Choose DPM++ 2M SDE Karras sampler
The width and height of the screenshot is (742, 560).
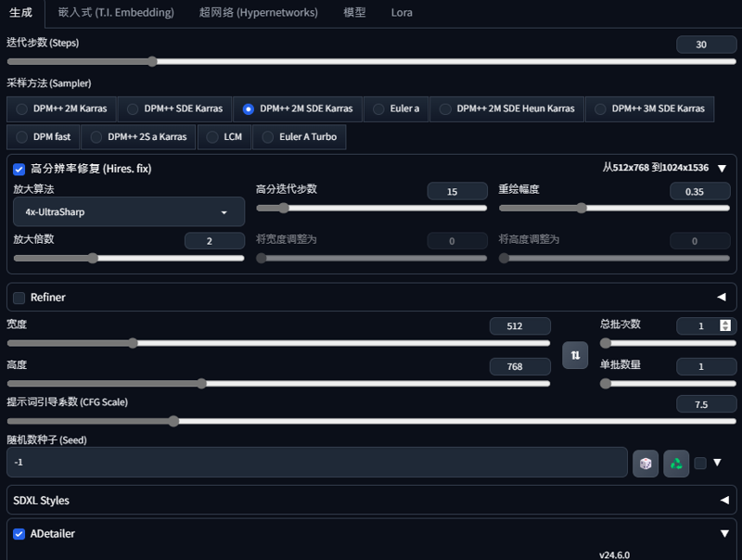pos(298,108)
